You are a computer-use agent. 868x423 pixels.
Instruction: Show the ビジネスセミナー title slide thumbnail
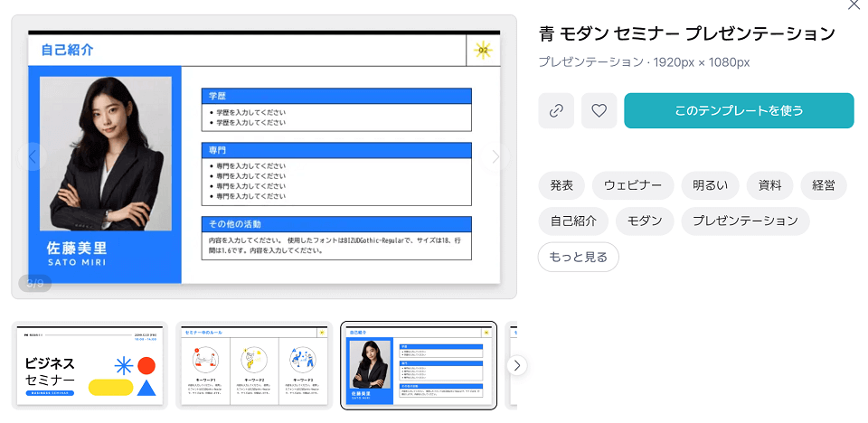(91, 365)
